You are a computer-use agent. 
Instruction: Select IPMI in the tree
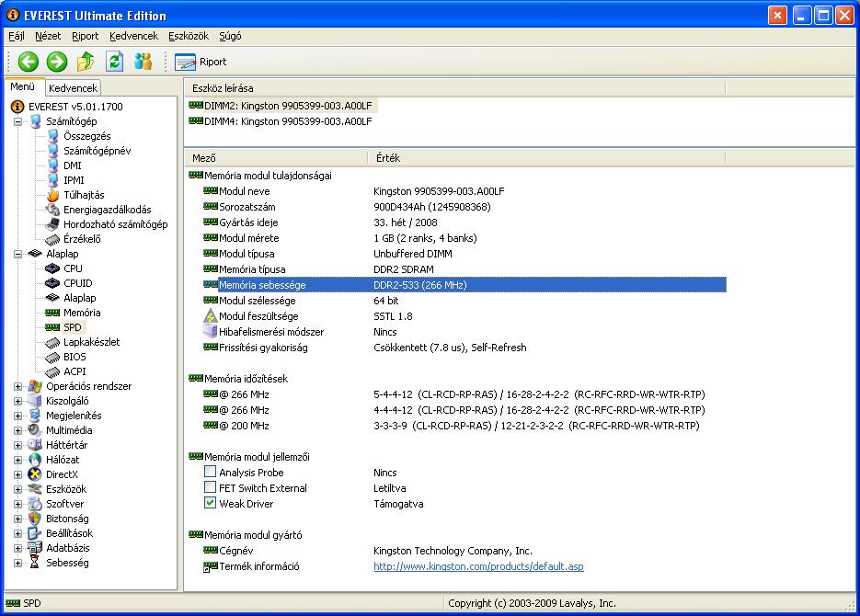coord(74,180)
